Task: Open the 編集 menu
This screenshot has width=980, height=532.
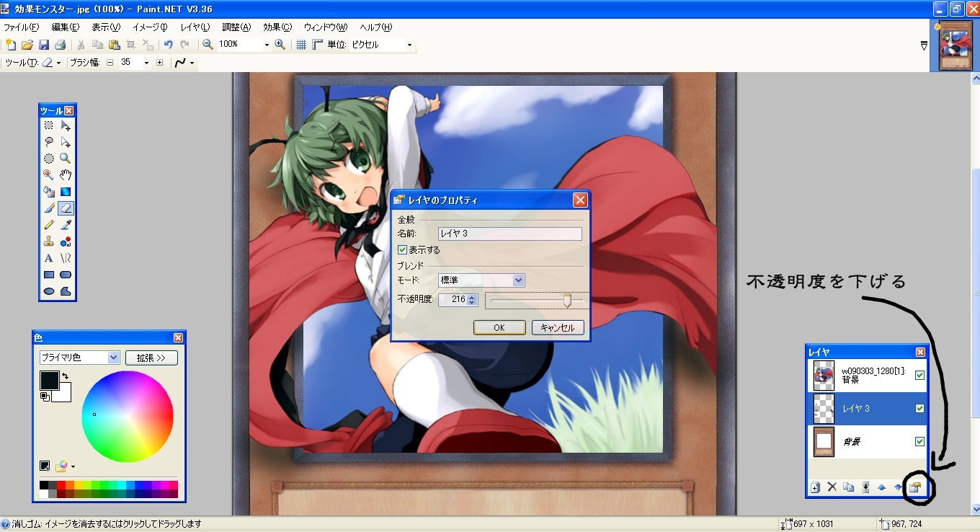Action: 65,27
